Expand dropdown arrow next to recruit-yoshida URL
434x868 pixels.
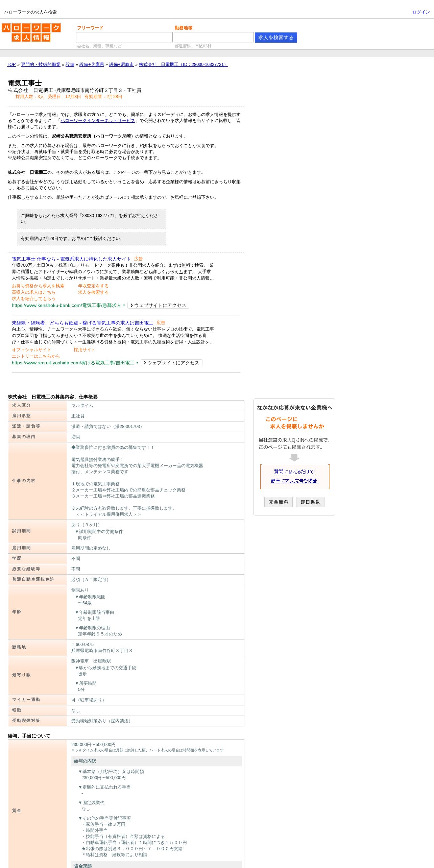pyautogui.click(x=137, y=363)
